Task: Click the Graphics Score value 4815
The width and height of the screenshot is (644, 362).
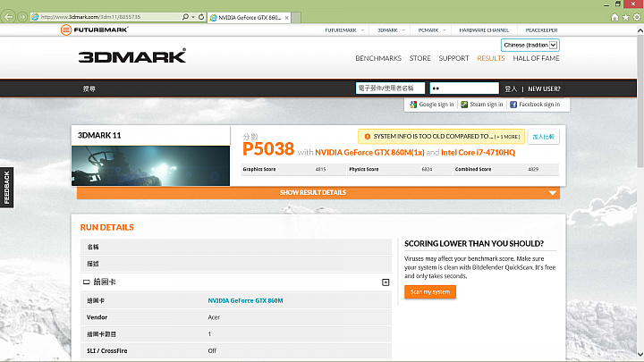Action: click(320, 169)
